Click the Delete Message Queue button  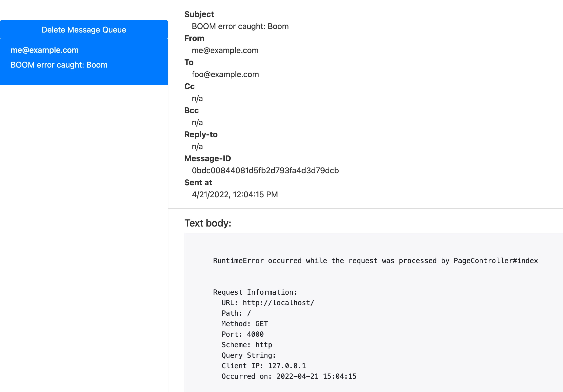click(84, 30)
